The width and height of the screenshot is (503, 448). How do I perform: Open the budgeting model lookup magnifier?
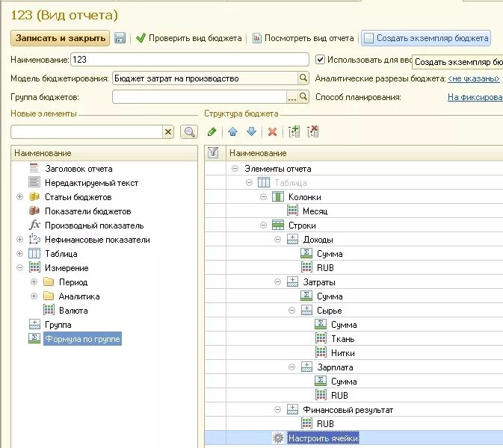[303, 78]
